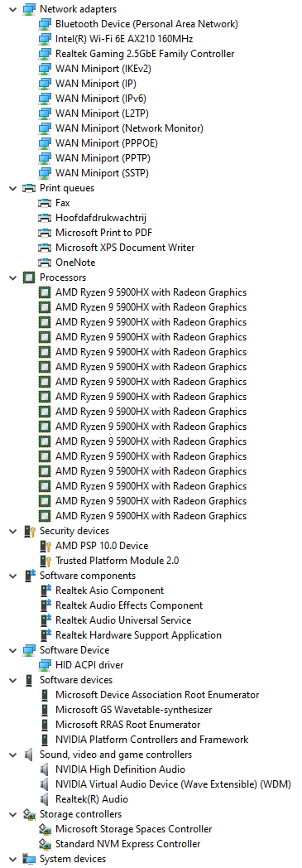
Task: Select WAN Miniport (Network Monitor)
Action: tap(129, 129)
